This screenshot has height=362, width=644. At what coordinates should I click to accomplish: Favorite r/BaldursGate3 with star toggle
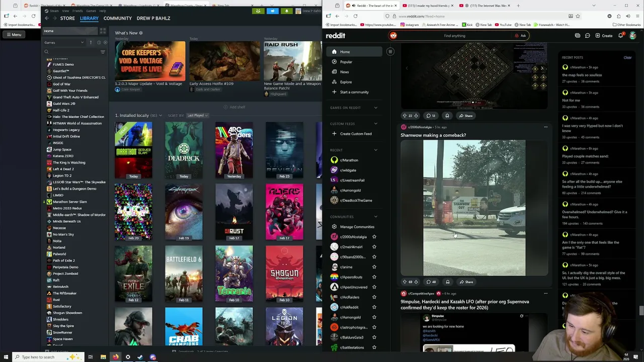pos(374,337)
